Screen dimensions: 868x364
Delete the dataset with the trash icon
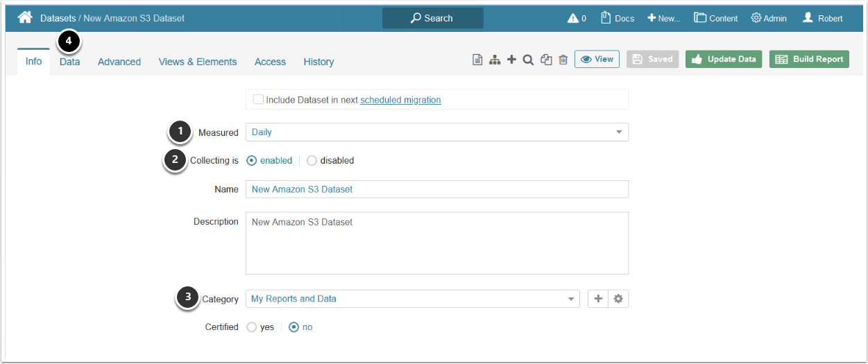[x=563, y=60]
